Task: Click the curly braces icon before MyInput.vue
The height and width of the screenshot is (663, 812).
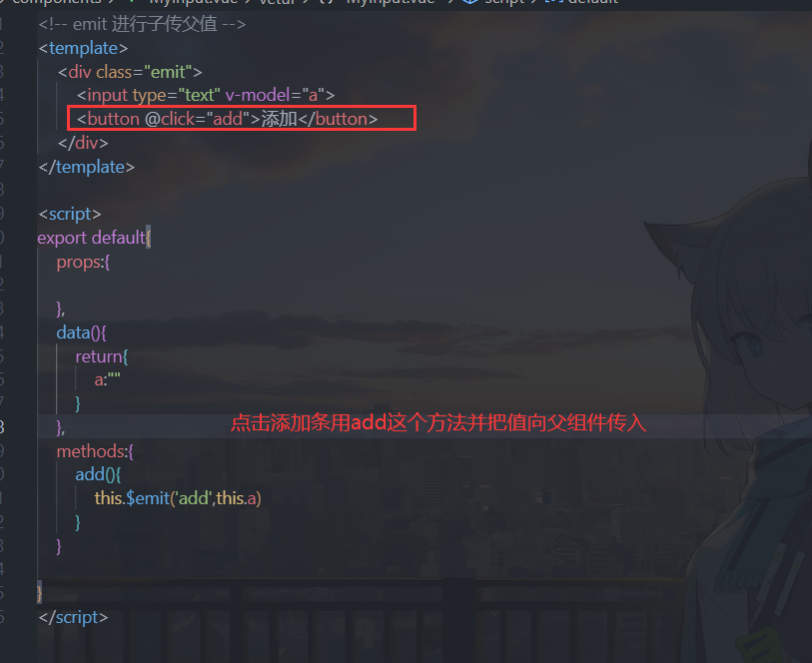Action: (327, 2)
